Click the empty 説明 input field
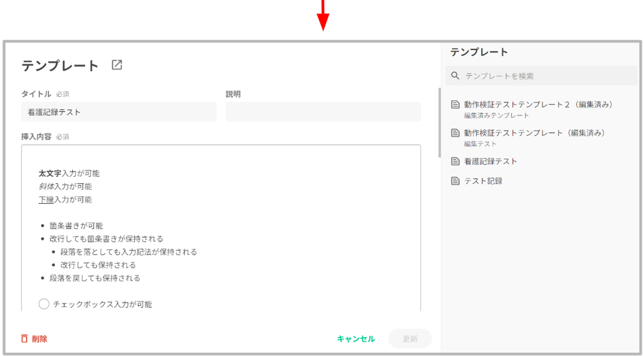The height and width of the screenshot is (356, 644). pos(323,112)
